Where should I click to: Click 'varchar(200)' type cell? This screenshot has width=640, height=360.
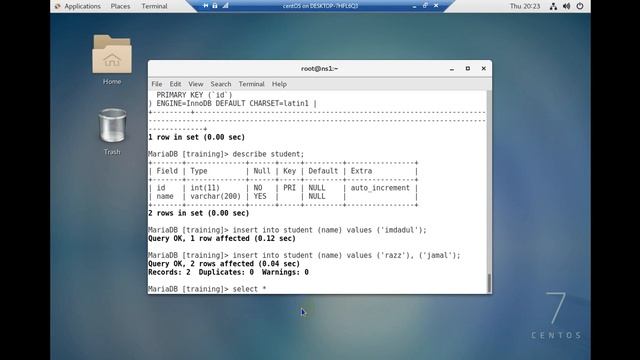click(x=216, y=196)
